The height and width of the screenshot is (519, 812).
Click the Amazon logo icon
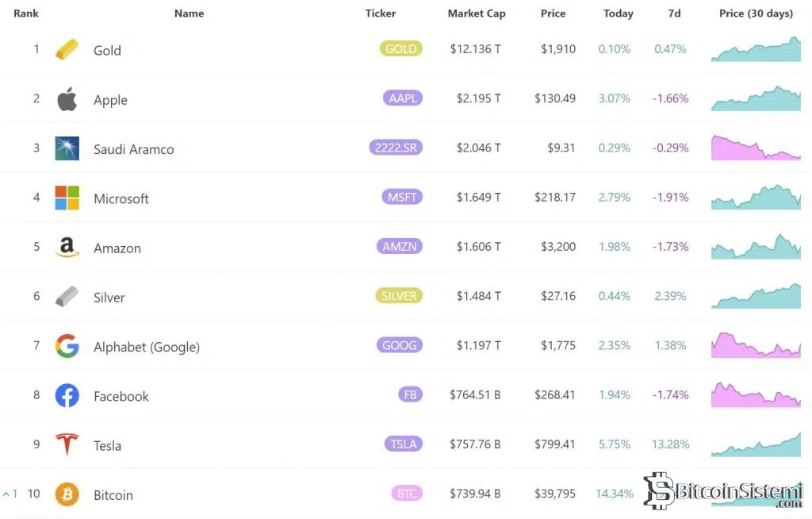point(67,248)
